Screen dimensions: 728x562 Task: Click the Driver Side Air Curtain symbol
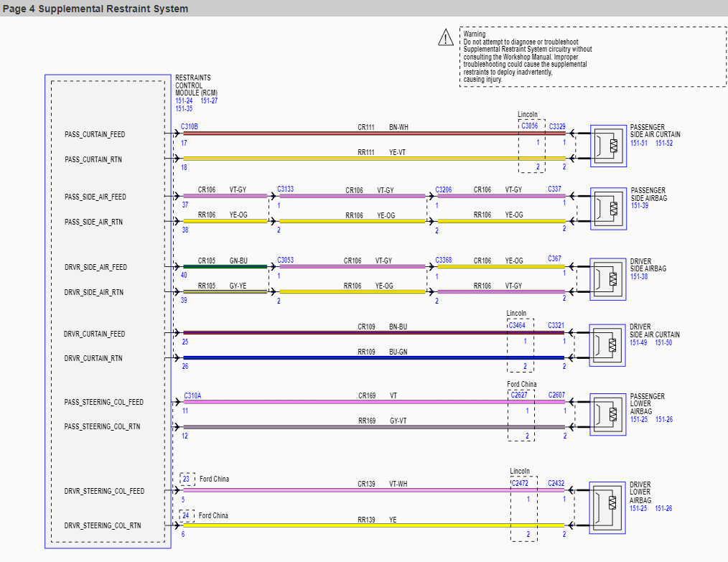coord(608,345)
